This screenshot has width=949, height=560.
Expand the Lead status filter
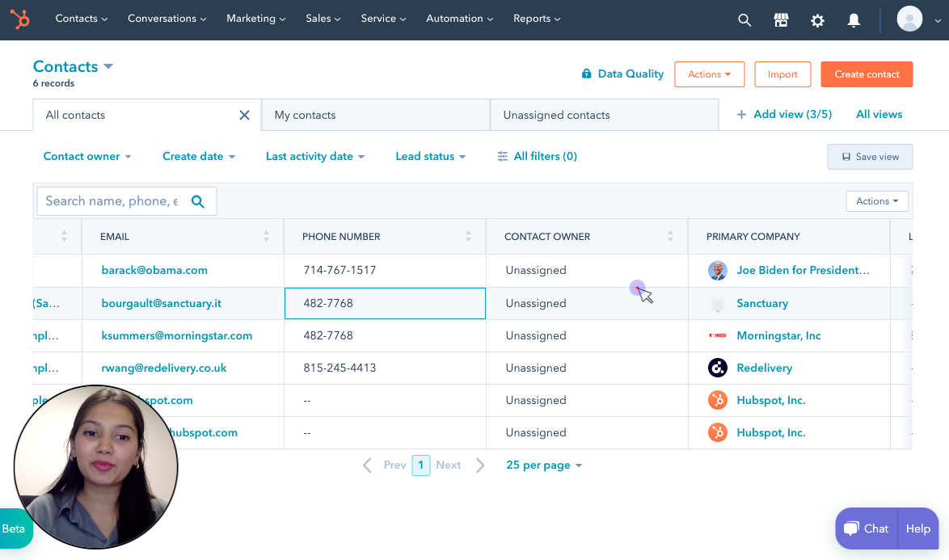click(430, 157)
